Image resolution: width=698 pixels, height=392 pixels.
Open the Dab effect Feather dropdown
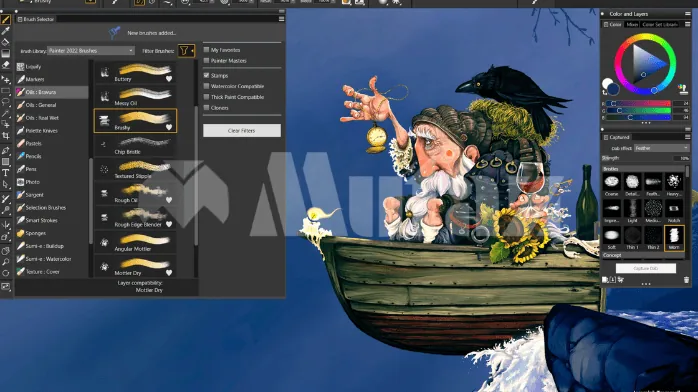662,148
